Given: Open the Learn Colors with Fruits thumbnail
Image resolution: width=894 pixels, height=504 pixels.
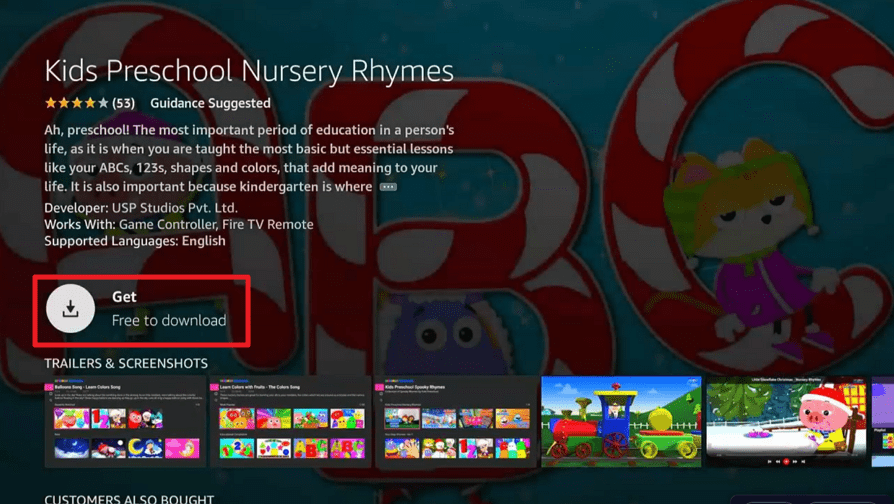Looking at the screenshot, I should 291,421.
